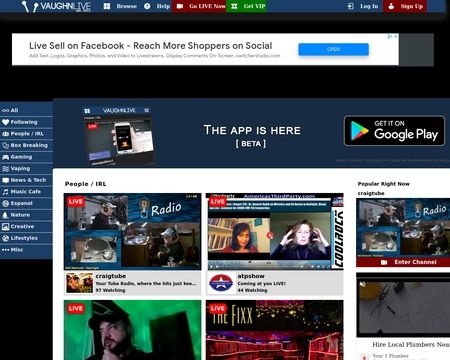Screen dimensions: 450x360
Task: Click '44 Watching' text under atpshow
Action: tap(252, 290)
